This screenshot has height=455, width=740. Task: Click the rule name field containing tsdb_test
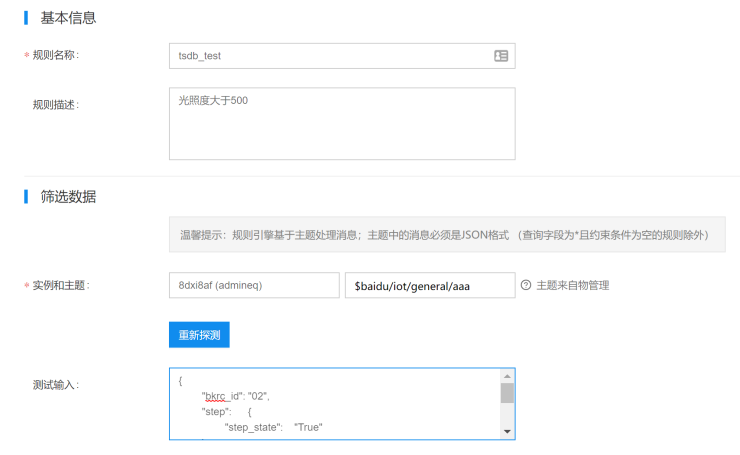pyautogui.click(x=342, y=56)
